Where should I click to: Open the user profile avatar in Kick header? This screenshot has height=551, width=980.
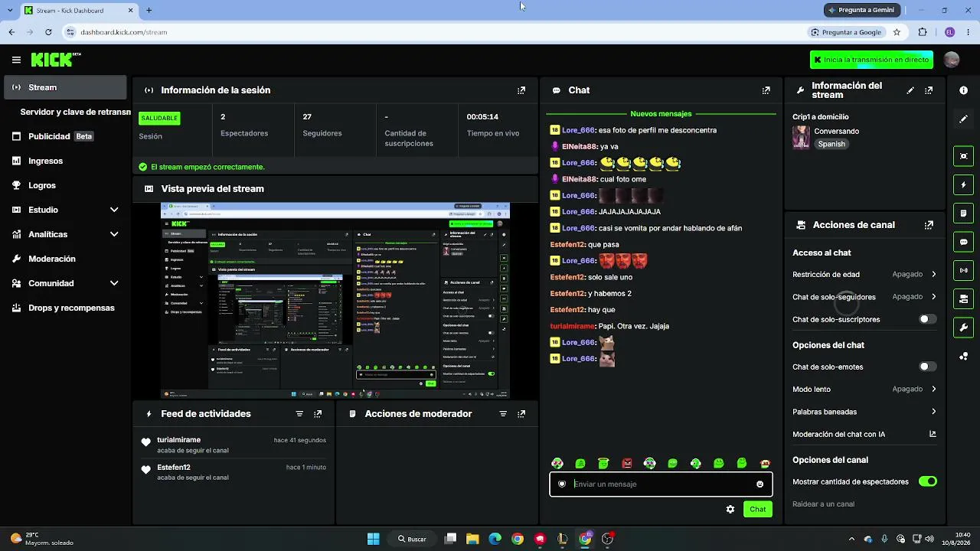pyautogui.click(x=952, y=60)
